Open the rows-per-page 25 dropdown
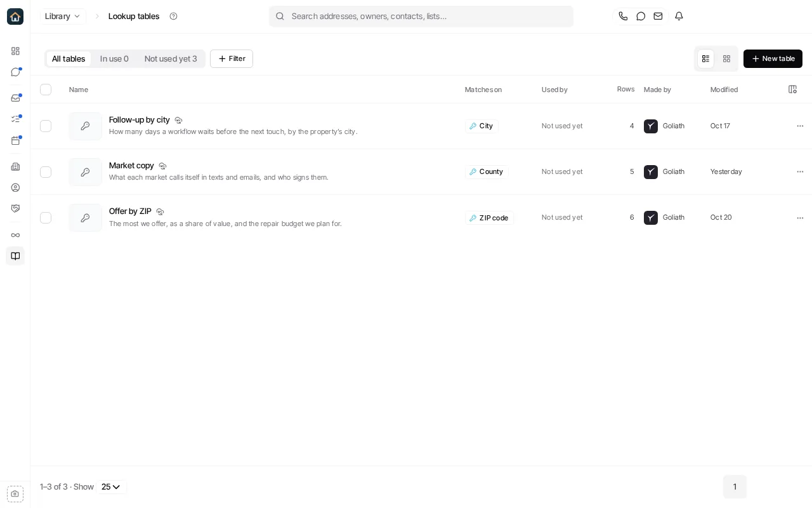 [x=111, y=487]
